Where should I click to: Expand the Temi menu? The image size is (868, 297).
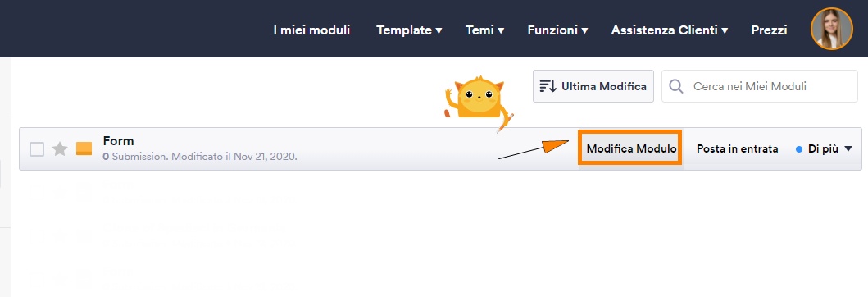[485, 30]
